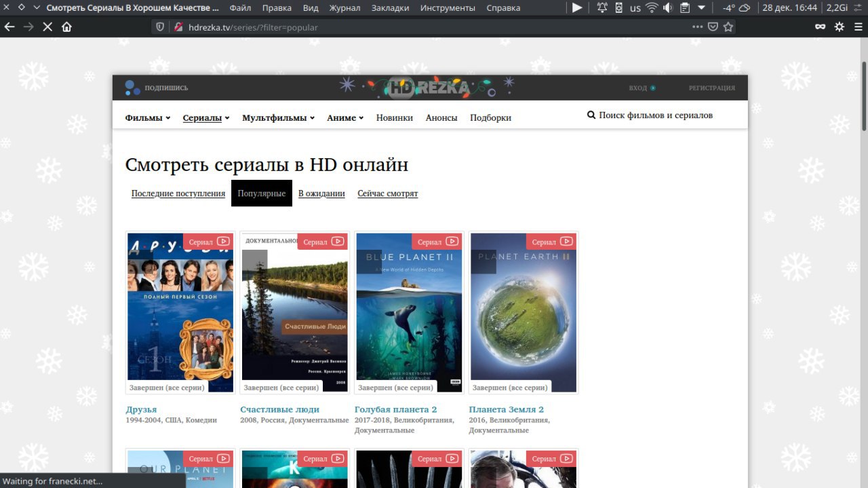
Task: Open the Our Planet poster thumbnail
Action: click(180, 469)
